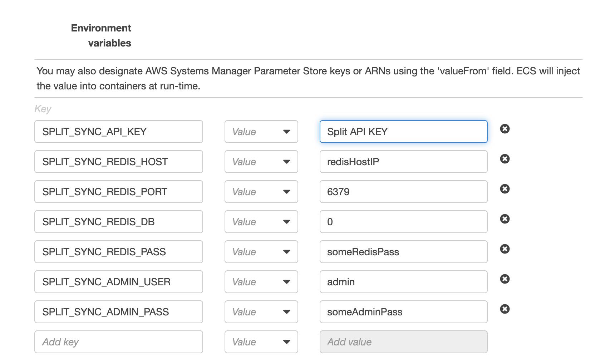Open Value dropdown for SPLIT_SYNC_REDIS_PORT

pyautogui.click(x=261, y=192)
